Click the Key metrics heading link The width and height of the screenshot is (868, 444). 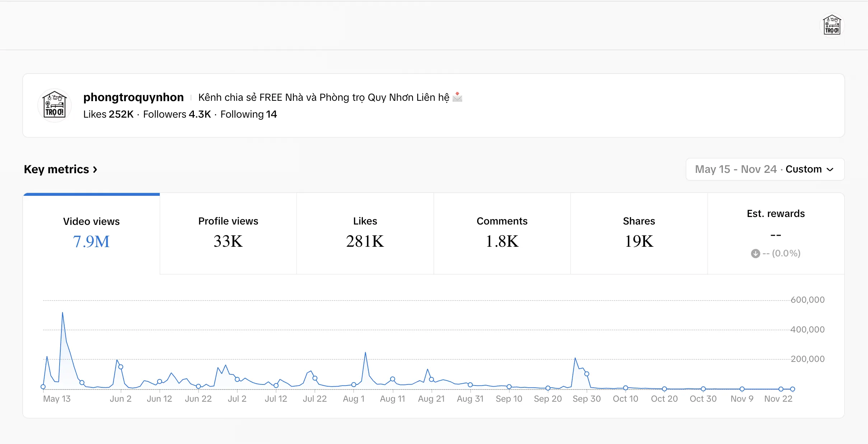56,169
